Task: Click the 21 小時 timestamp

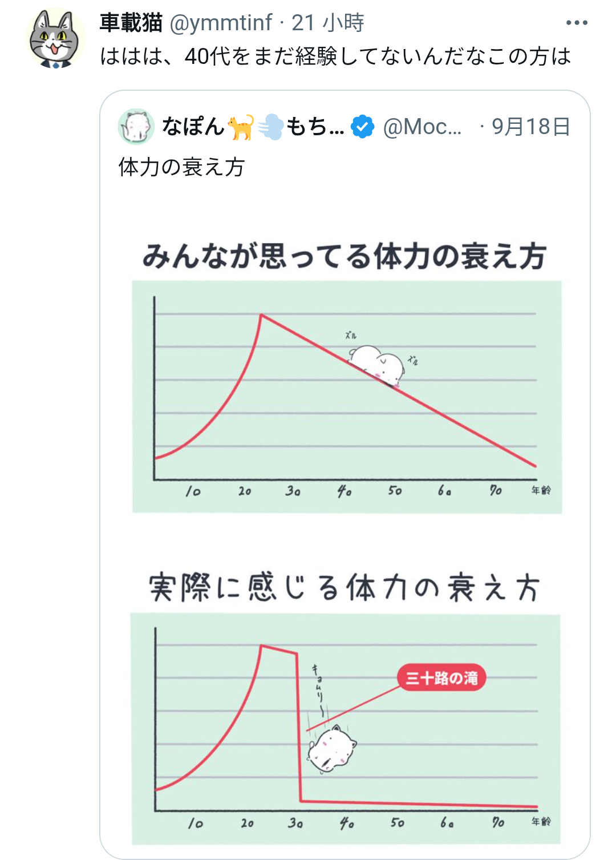Action: pyautogui.click(x=327, y=23)
